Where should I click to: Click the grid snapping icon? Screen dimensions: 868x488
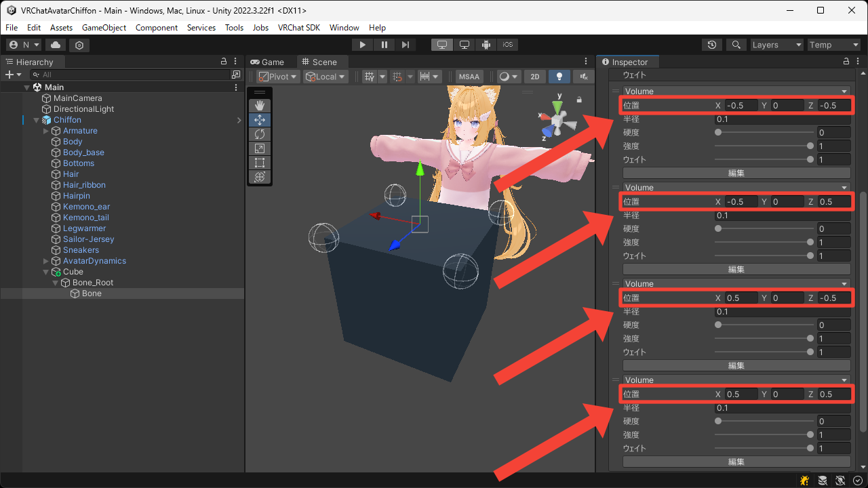point(398,77)
